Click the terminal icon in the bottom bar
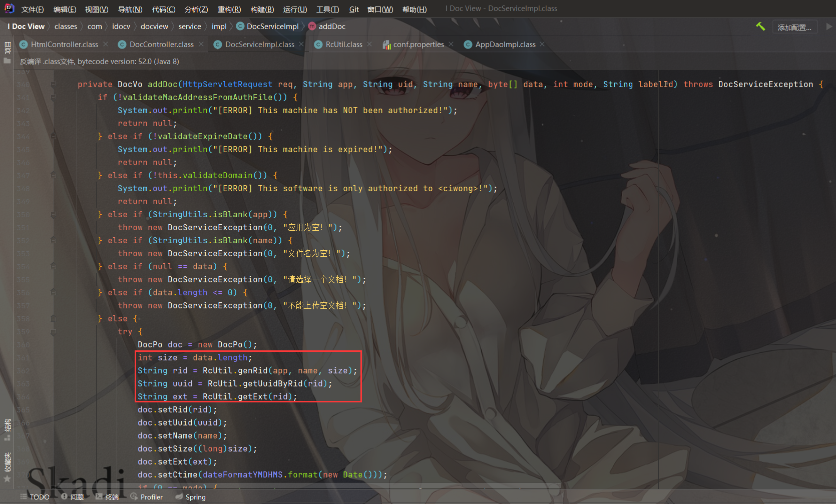The width and height of the screenshot is (836, 504). [x=99, y=496]
